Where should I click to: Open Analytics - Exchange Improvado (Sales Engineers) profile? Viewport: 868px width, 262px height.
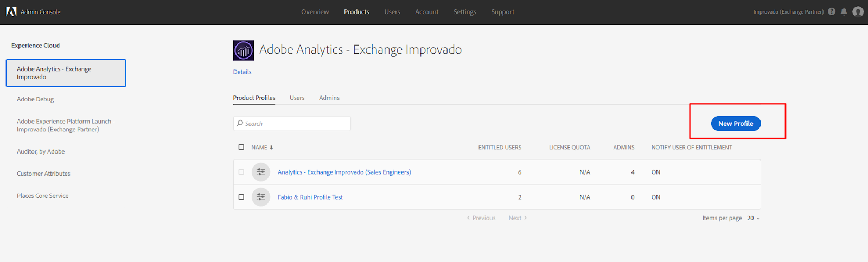point(344,172)
